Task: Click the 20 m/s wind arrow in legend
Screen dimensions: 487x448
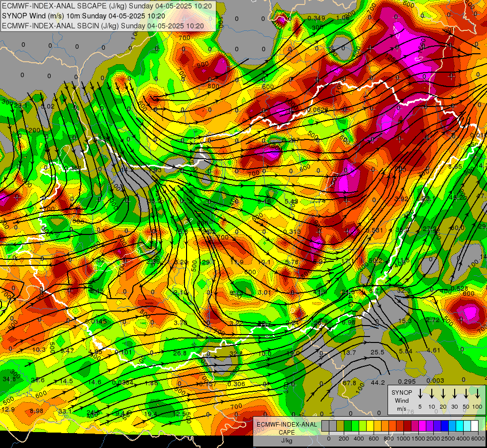Action: tap(443, 394)
